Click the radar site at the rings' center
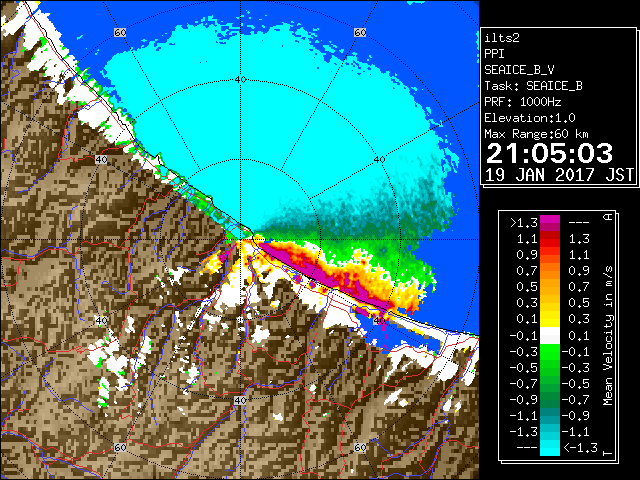The width and height of the screenshot is (640, 480). pos(240,240)
